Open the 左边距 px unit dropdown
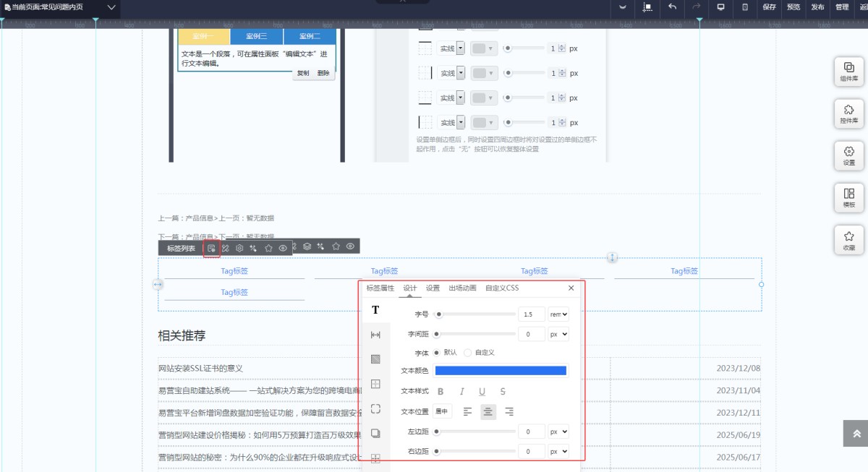Image resolution: width=868 pixels, height=472 pixels. point(558,432)
